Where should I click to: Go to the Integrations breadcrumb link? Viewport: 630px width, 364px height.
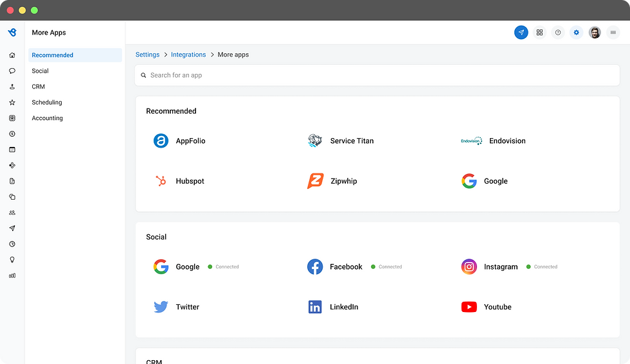pyautogui.click(x=188, y=55)
